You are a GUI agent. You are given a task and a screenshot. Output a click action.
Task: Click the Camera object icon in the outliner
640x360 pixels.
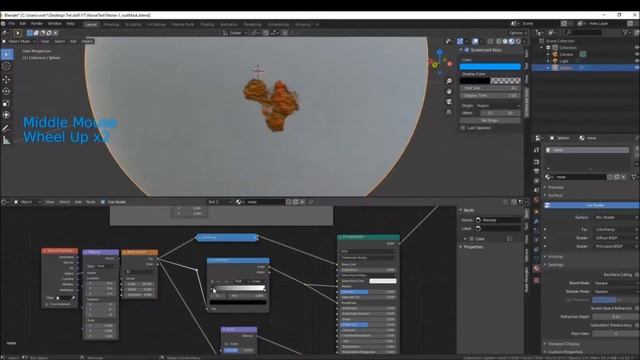click(x=555, y=54)
